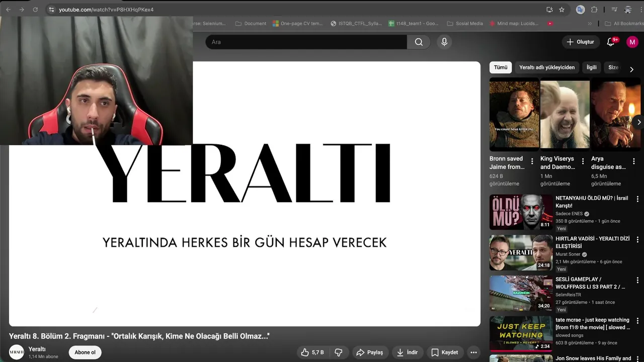Select Yeraltı adlı yükleyiciden chip
The image size is (644, 362).
547,67
